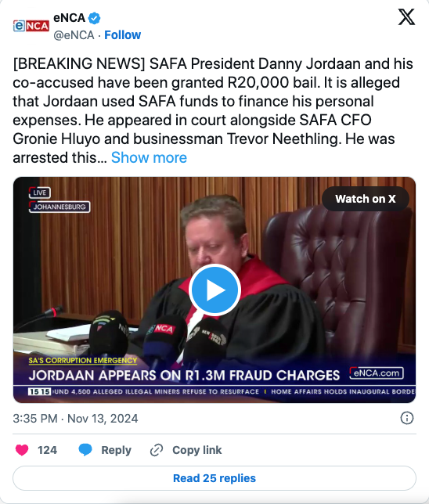Viewport: 429px width, 504px height.
Task: Click the Watch on X button
Action: click(x=366, y=199)
